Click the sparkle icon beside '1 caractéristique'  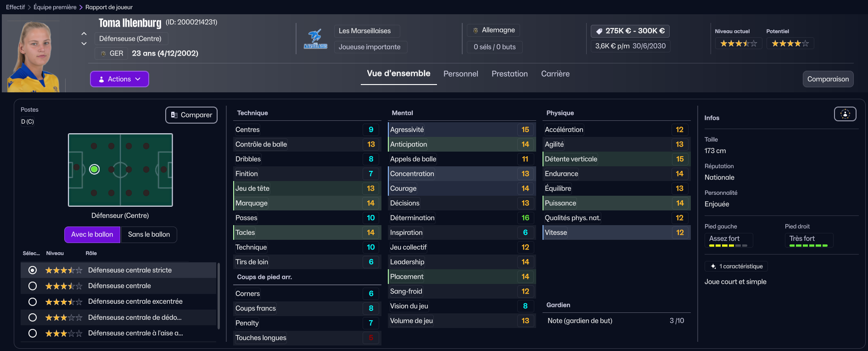point(713,266)
